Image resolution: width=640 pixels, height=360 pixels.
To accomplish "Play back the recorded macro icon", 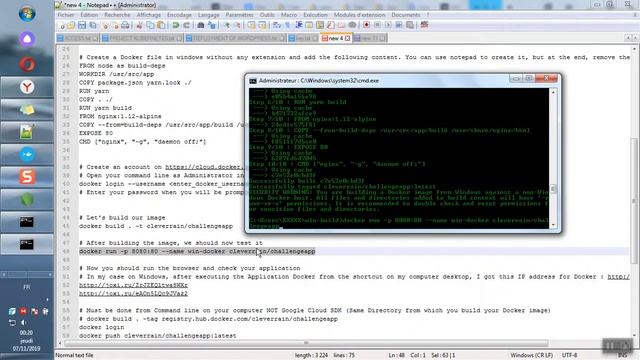I will 388,25.
